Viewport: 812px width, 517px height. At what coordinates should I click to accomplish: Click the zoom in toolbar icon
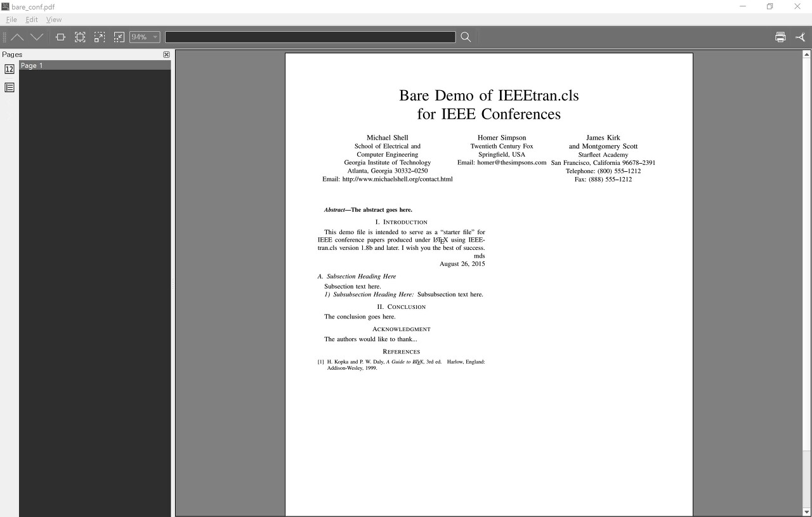[x=100, y=37]
